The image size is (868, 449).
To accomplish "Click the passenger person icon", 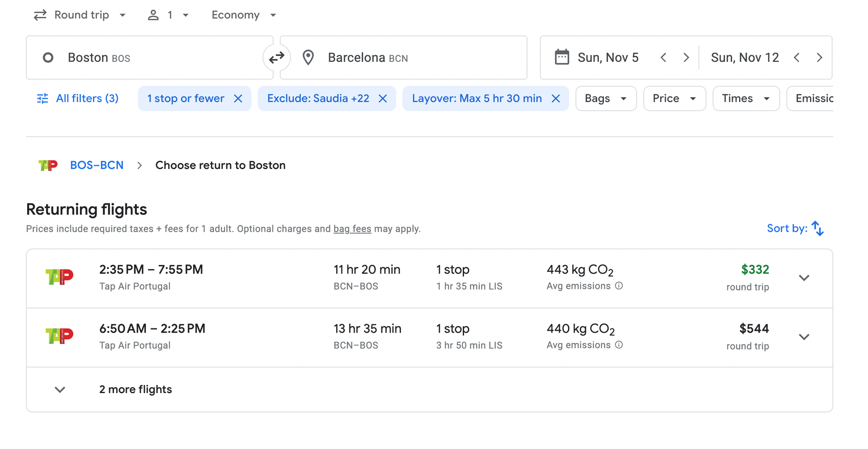I will 152,14.
